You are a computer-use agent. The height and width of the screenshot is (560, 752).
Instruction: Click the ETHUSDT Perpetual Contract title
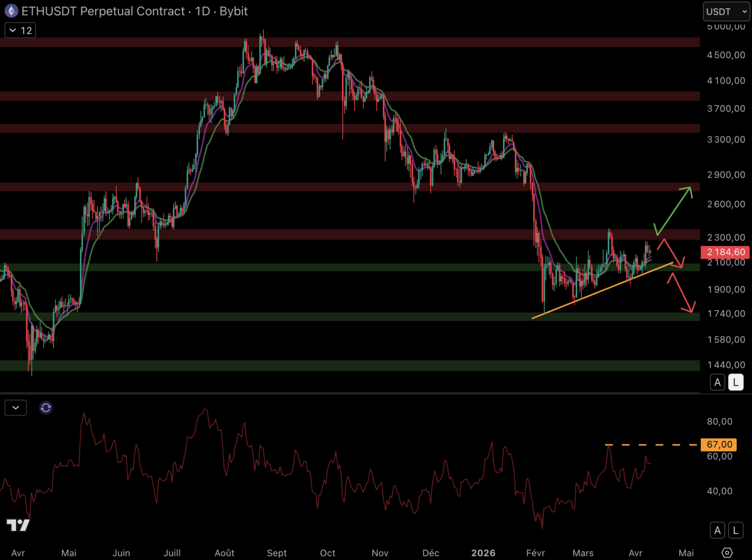103,11
